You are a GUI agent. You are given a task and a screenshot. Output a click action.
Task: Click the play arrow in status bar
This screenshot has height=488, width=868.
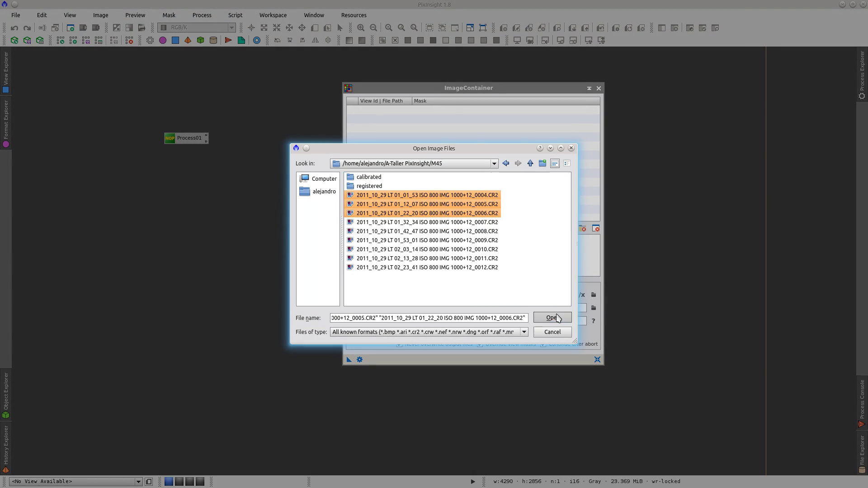(473, 482)
